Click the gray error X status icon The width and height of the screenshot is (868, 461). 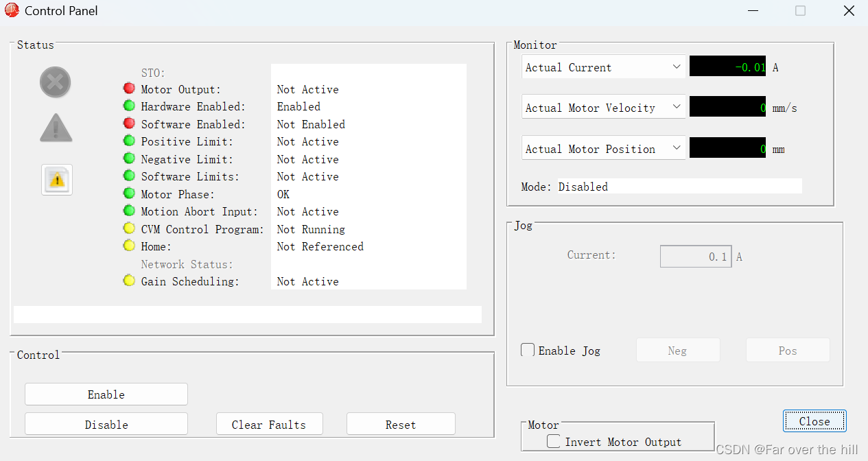(x=55, y=83)
